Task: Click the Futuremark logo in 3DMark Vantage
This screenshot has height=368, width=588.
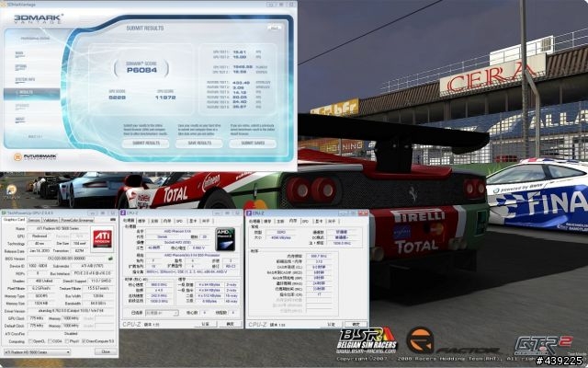Action: pos(35,156)
